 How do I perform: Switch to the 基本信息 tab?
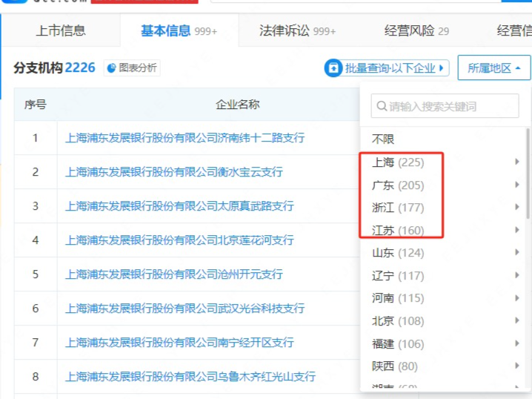tap(179, 30)
